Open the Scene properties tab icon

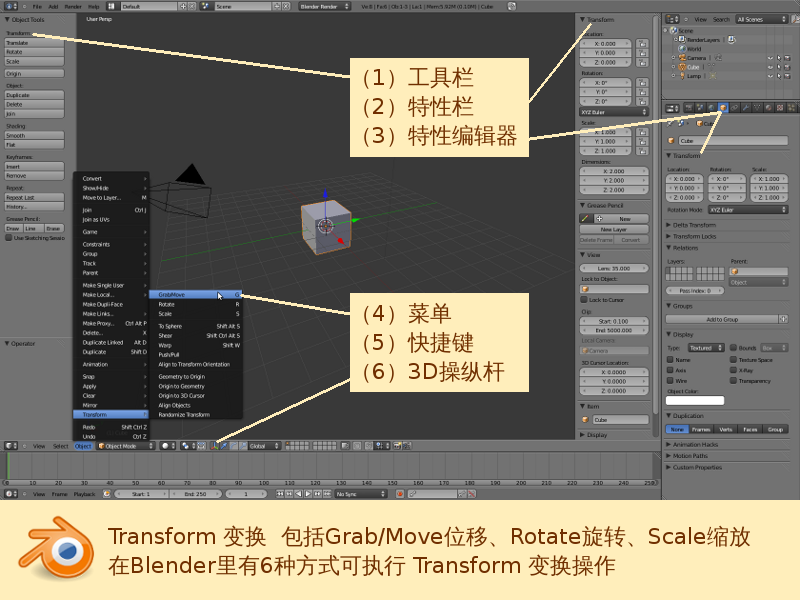701,108
